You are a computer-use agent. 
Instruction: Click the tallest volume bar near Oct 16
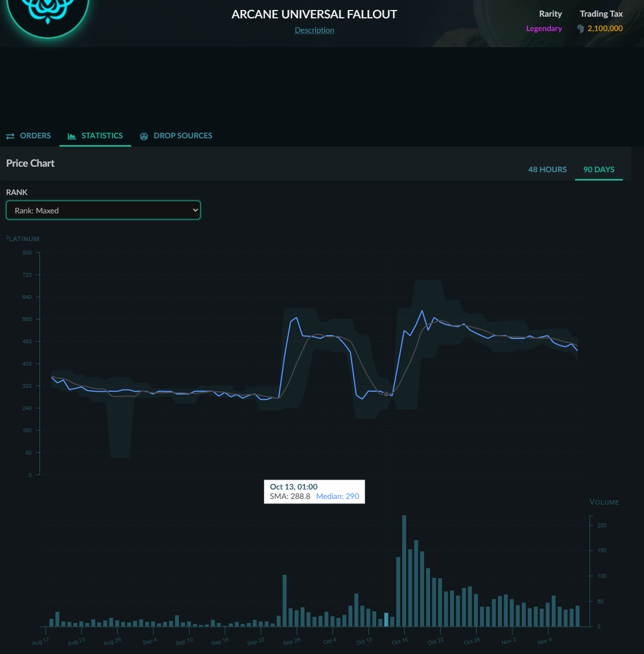(404, 571)
